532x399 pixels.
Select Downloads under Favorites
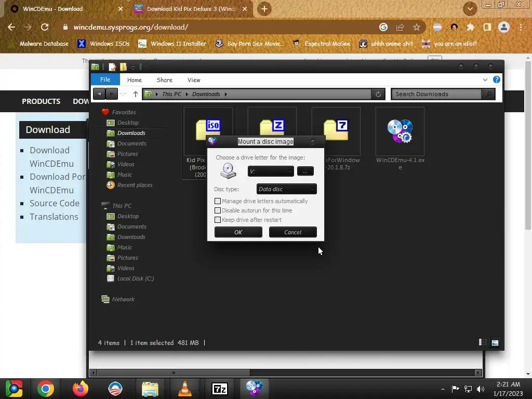[x=131, y=133]
